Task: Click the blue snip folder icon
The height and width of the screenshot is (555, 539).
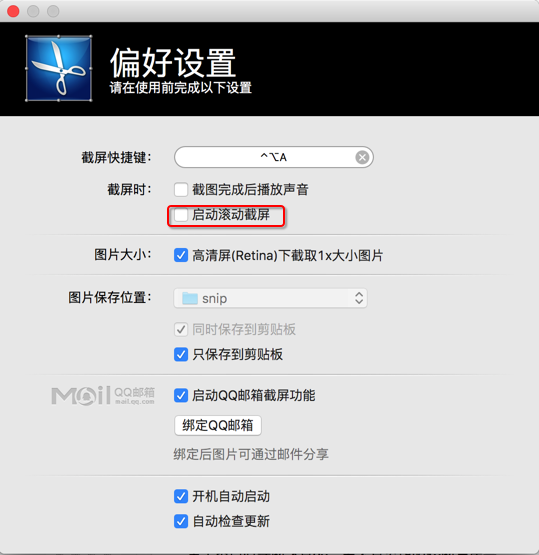Action: [x=190, y=298]
